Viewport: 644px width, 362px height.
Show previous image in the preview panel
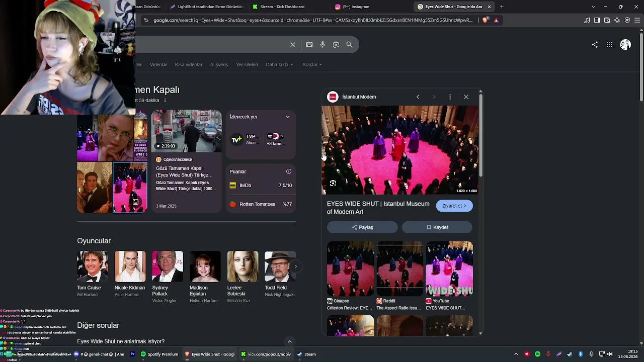(418, 97)
